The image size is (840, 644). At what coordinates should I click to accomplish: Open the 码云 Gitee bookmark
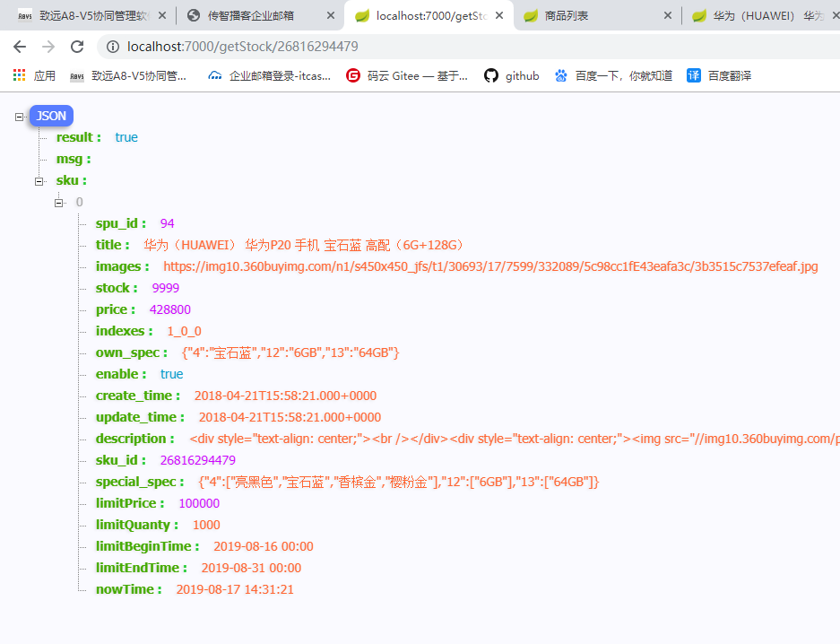tap(407, 75)
